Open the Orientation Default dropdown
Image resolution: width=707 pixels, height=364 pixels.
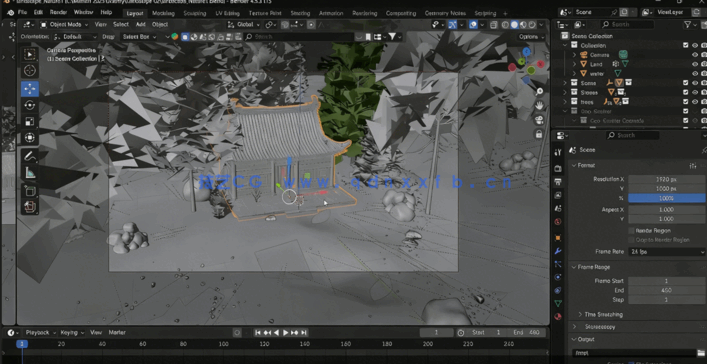(75, 37)
